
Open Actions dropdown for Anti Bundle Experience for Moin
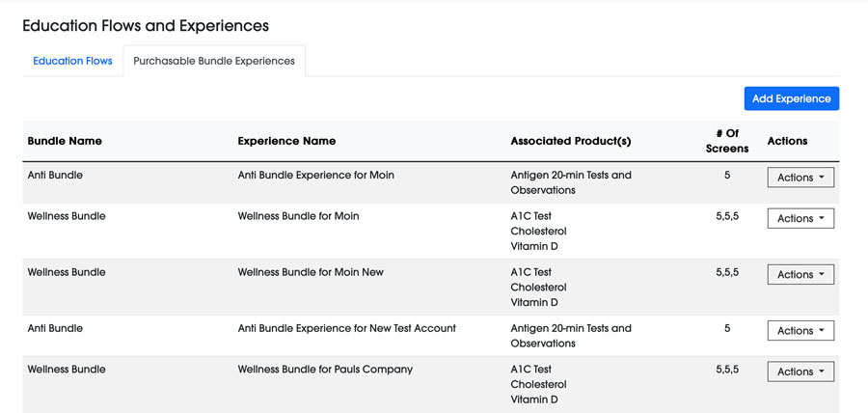tap(800, 178)
